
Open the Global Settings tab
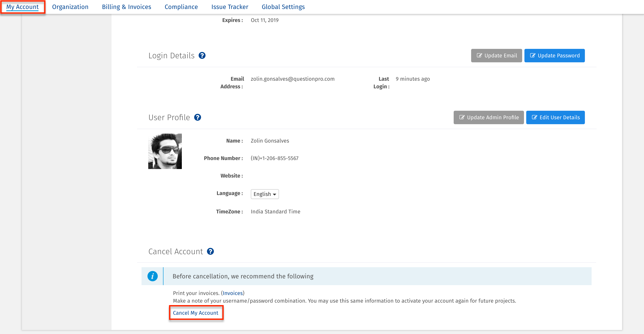pos(283,7)
